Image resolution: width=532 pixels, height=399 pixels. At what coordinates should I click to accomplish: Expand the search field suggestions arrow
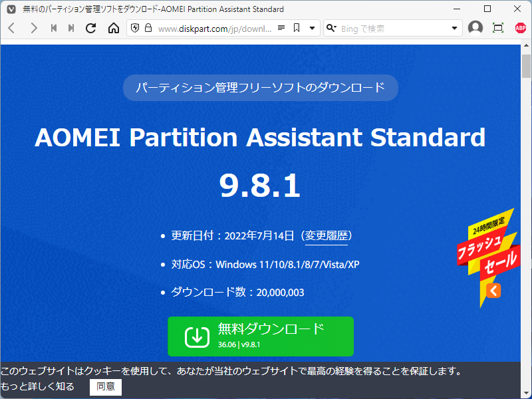point(454,28)
